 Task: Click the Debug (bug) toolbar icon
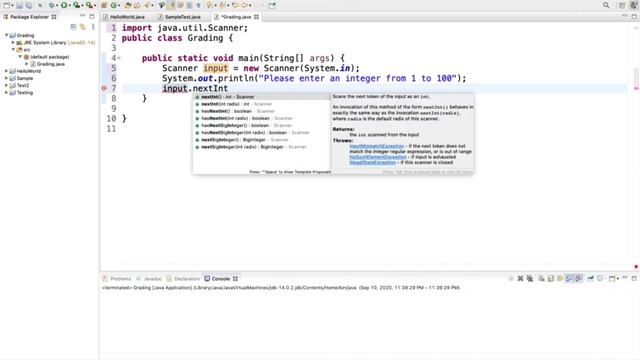51,5
